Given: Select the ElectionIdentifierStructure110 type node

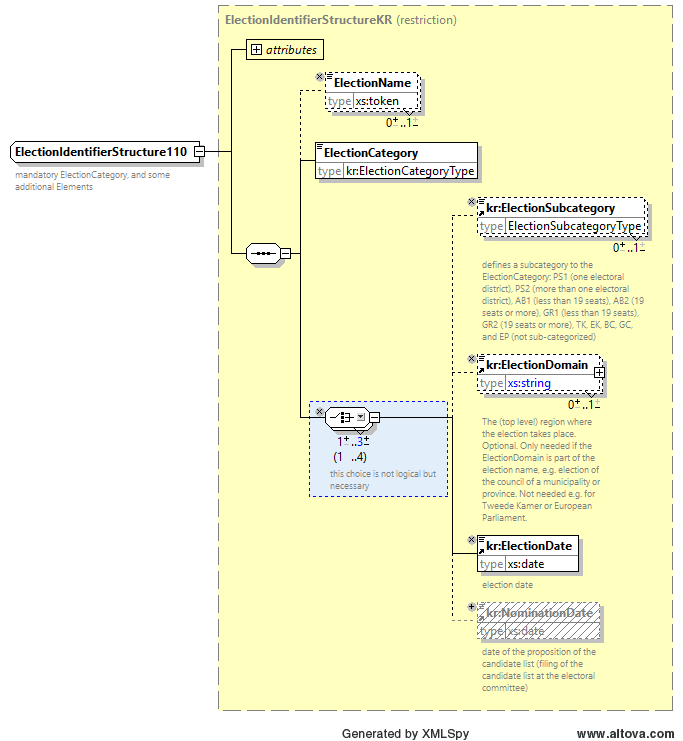Looking at the screenshot, I should 105,152.
